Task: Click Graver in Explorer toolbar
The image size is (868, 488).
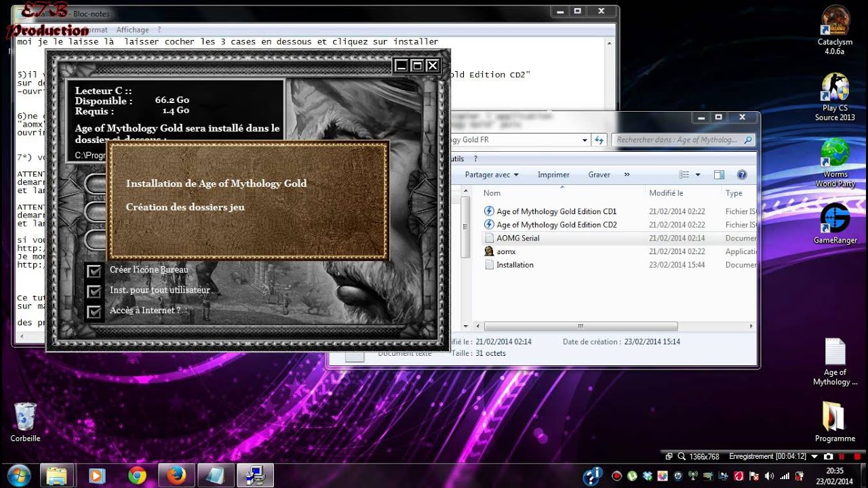Action: coord(599,175)
